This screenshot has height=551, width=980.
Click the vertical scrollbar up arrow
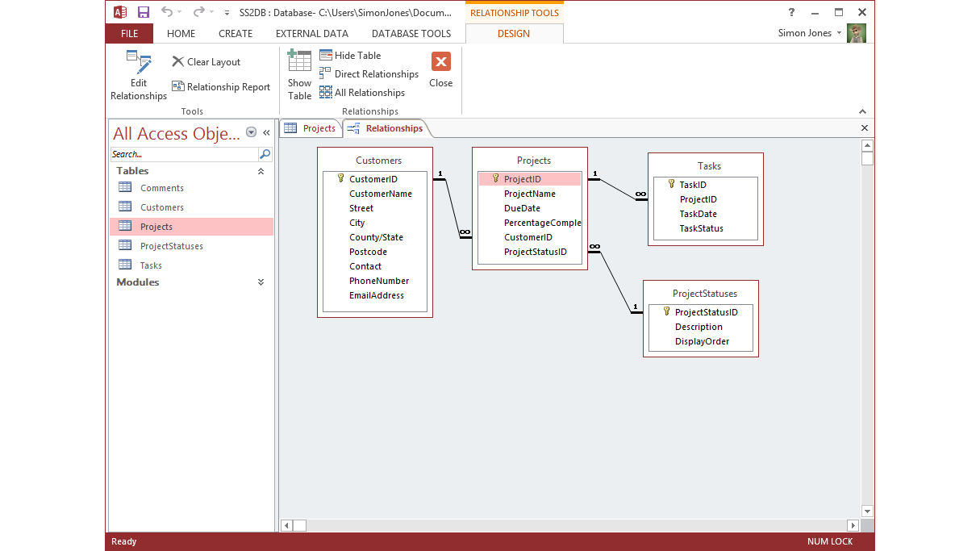867,146
